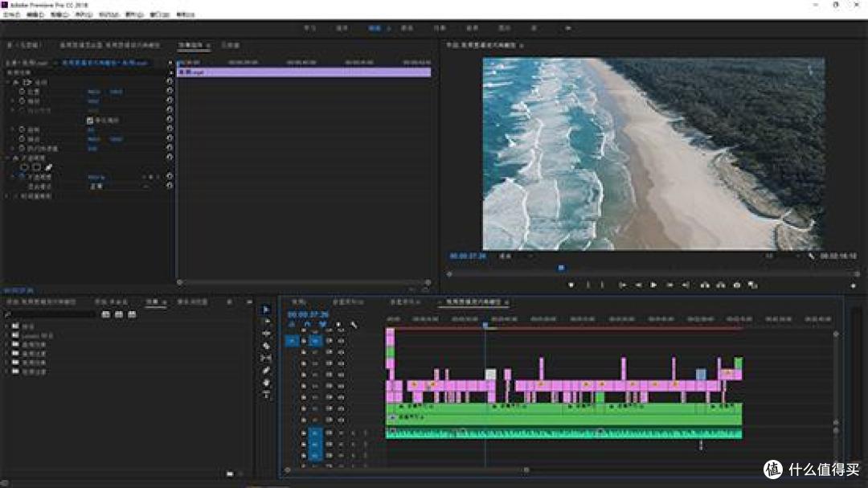
Task: Switch to the Effects tab in lower-left panel
Action: 152,302
